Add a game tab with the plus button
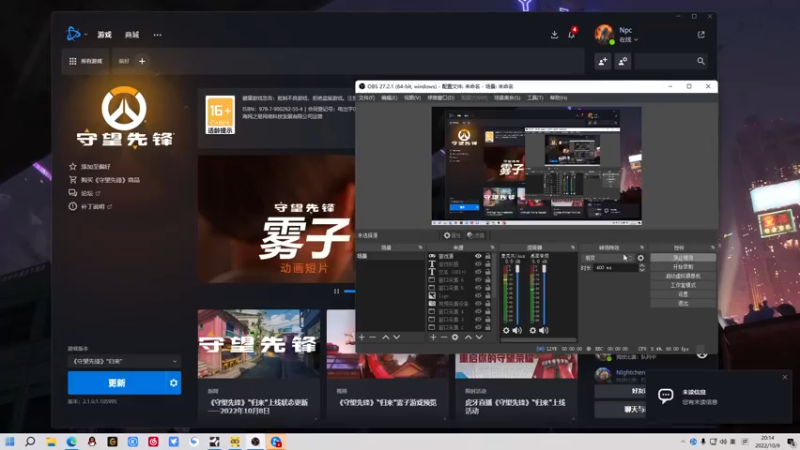Viewport: 800px width, 450px height. (142, 61)
